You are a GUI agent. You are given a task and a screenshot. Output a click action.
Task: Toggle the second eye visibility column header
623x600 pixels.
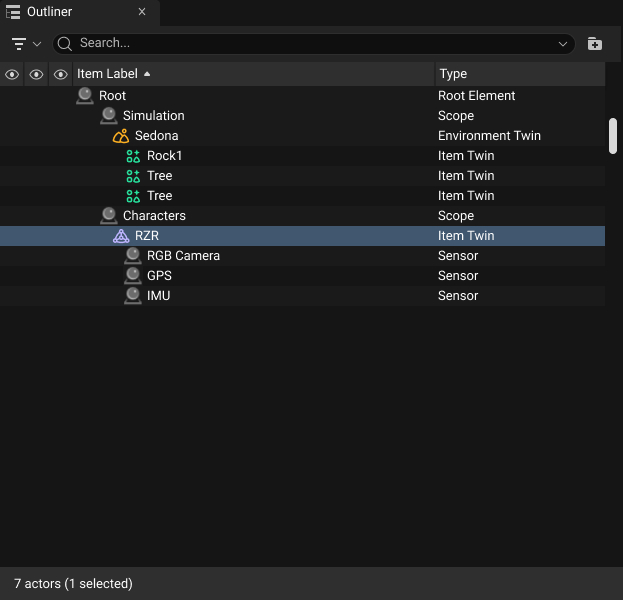click(x=37, y=74)
